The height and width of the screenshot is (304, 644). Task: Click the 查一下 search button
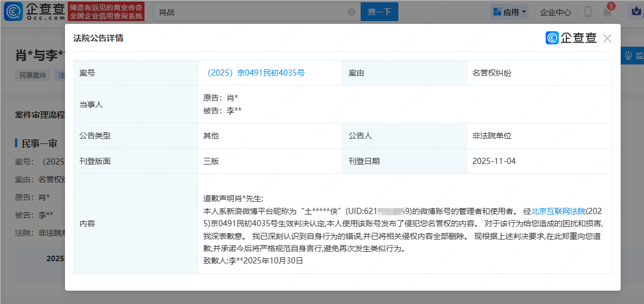pos(380,12)
